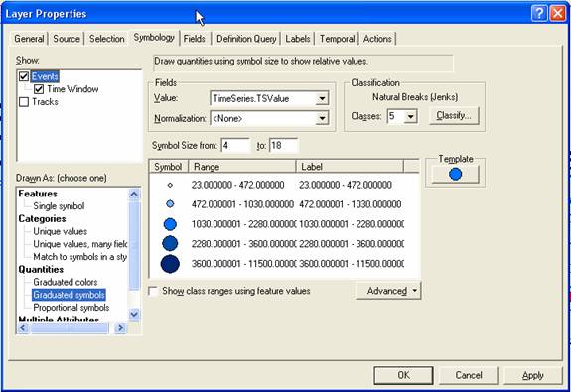The width and height of the screenshot is (571, 392).
Task: Click the Label column header
Action: (350, 167)
